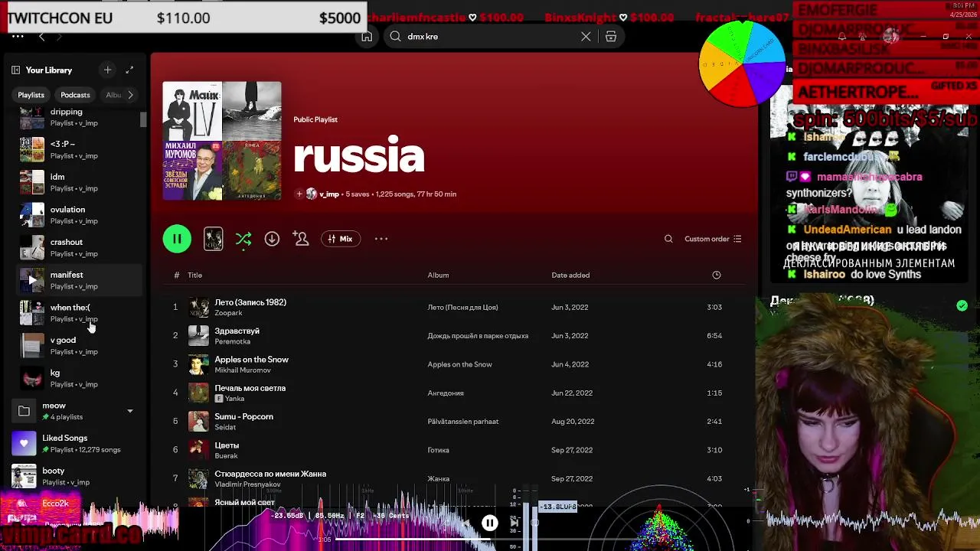
Task: Filter library by Playlists
Action: [x=31, y=95]
